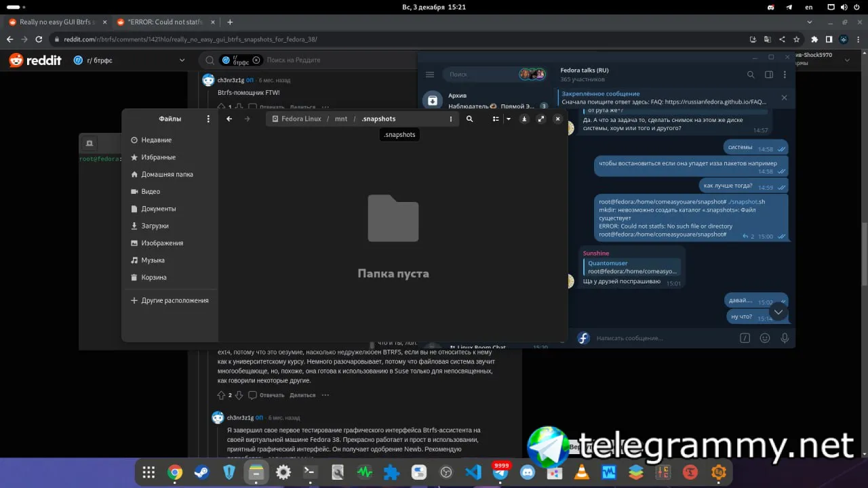Open the Files window main menu (three dots)

coord(208,119)
